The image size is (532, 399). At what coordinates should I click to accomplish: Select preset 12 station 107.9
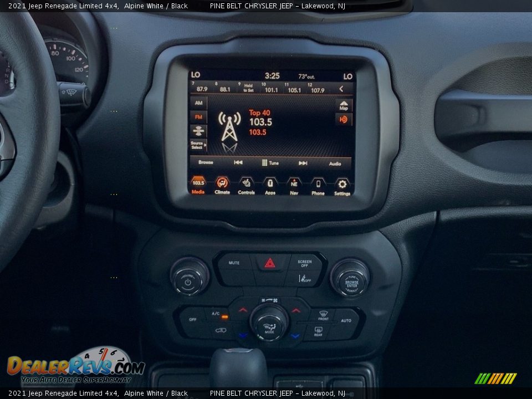[x=316, y=89]
